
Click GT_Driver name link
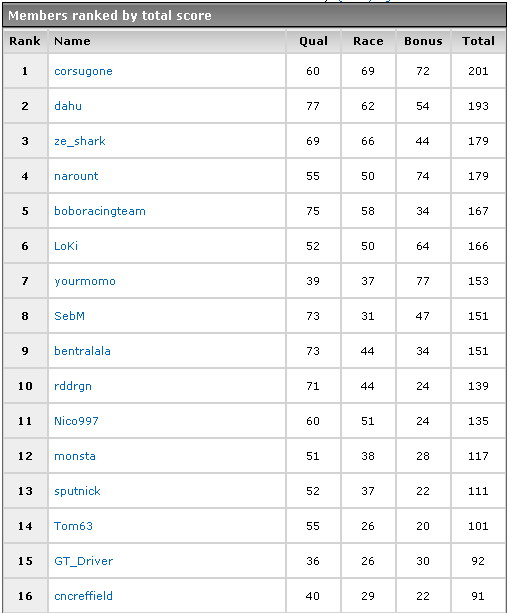coord(83,561)
